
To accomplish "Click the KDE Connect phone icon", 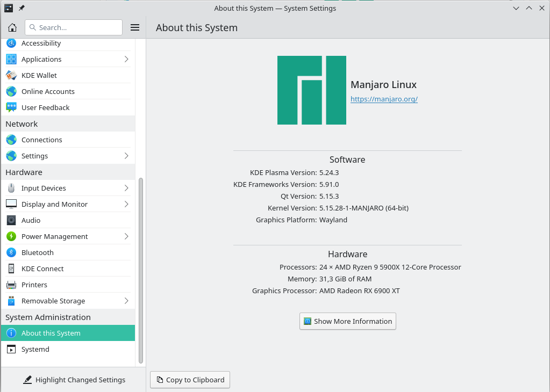I will tap(11, 268).
